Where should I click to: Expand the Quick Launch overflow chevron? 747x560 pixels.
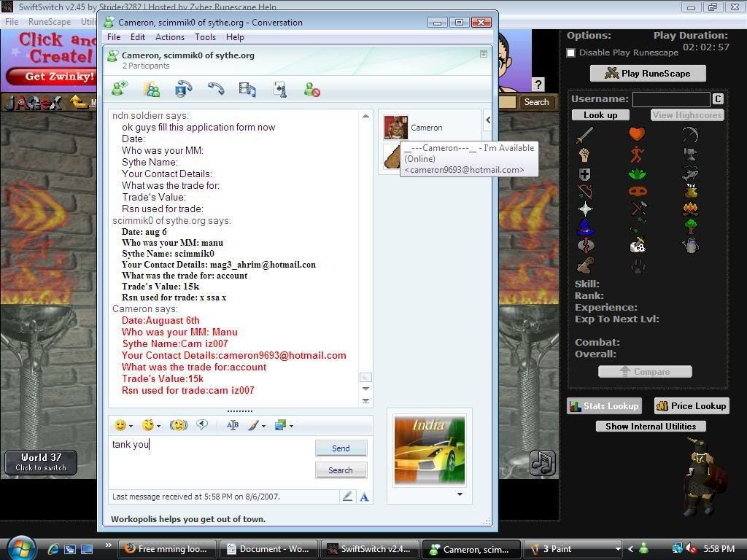109,545
